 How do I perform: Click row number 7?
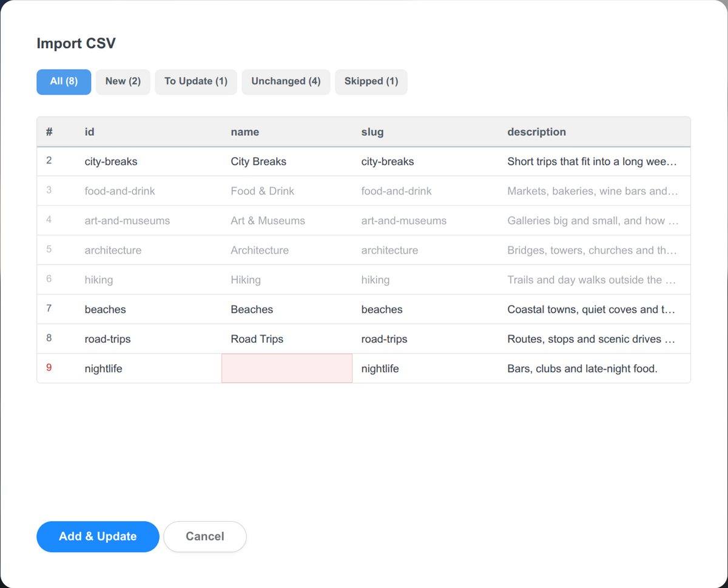49,309
